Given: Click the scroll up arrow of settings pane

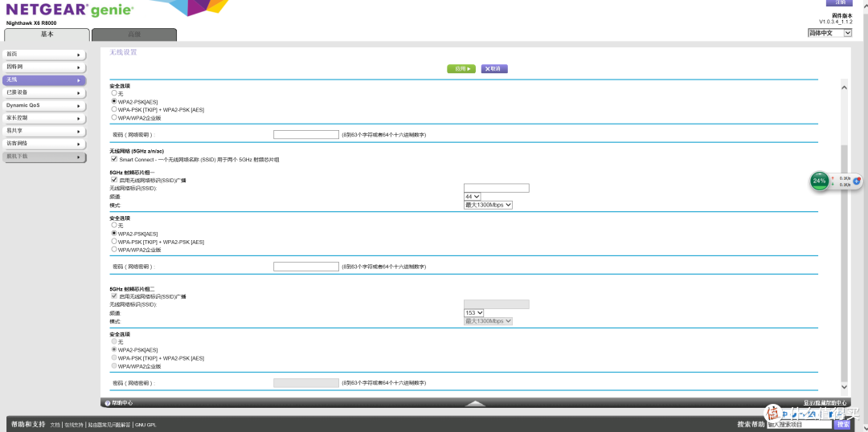Looking at the screenshot, I should (844, 88).
